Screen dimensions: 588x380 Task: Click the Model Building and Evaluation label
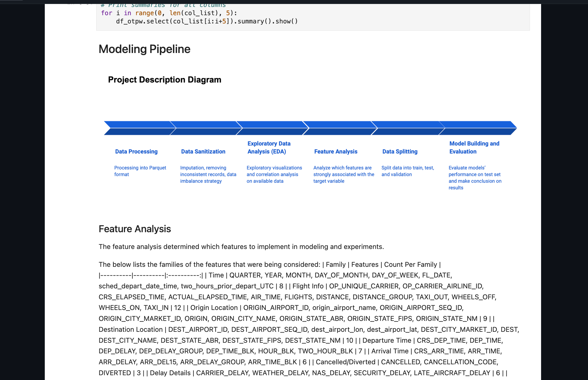pos(474,148)
